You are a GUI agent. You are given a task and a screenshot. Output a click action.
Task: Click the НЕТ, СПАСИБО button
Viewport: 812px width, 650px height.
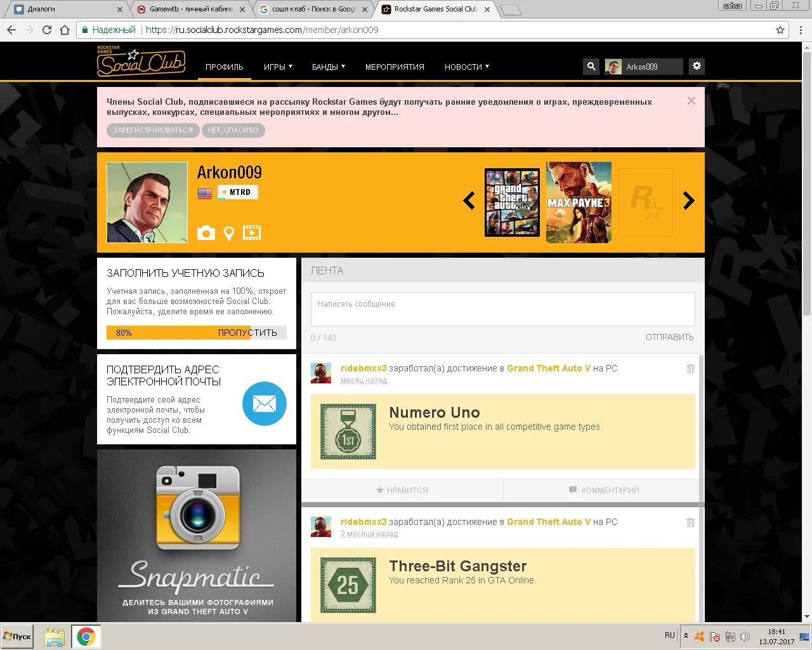pyautogui.click(x=233, y=130)
